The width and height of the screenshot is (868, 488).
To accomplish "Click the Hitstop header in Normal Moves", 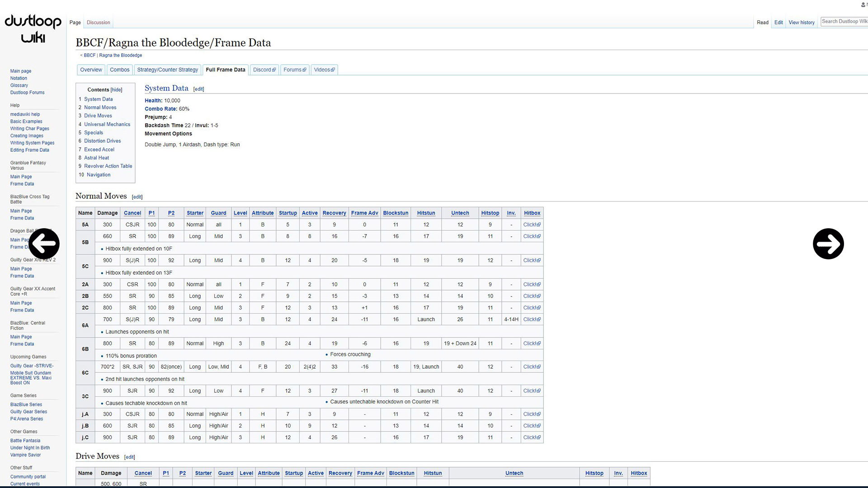I will (490, 213).
